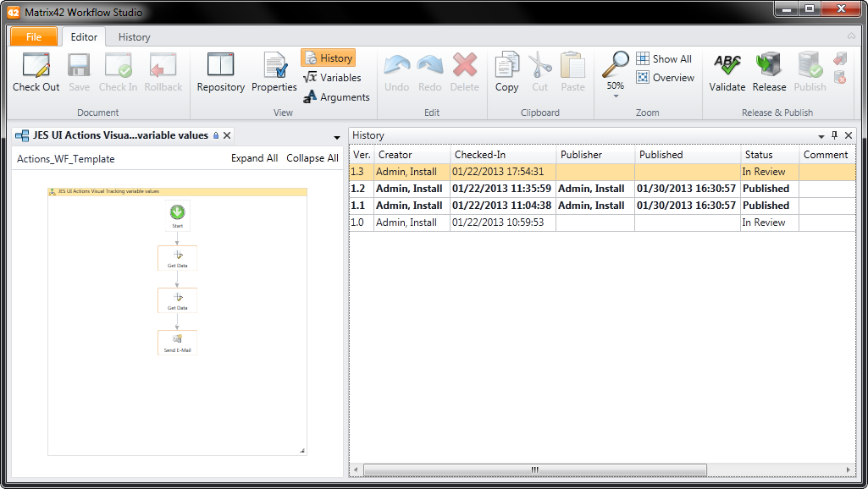The width and height of the screenshot is (868, 489).
Task: Click the Check In icon
Action: tap(118, 64)
